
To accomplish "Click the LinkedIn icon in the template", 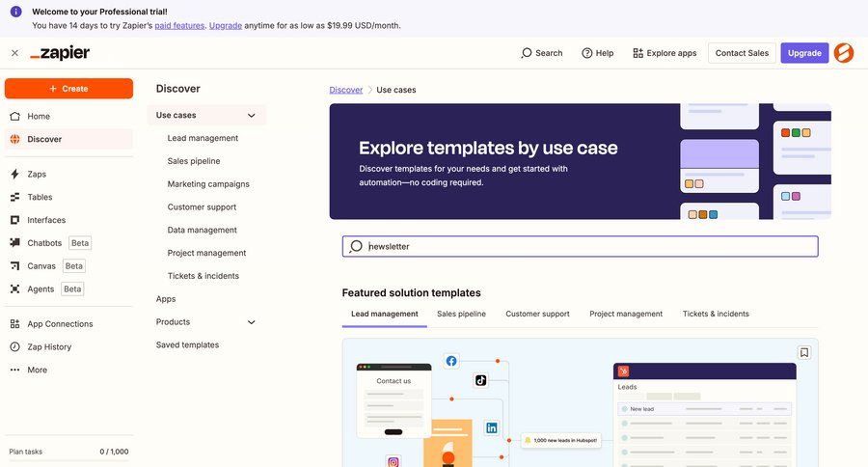I will (x=492, y=427).
